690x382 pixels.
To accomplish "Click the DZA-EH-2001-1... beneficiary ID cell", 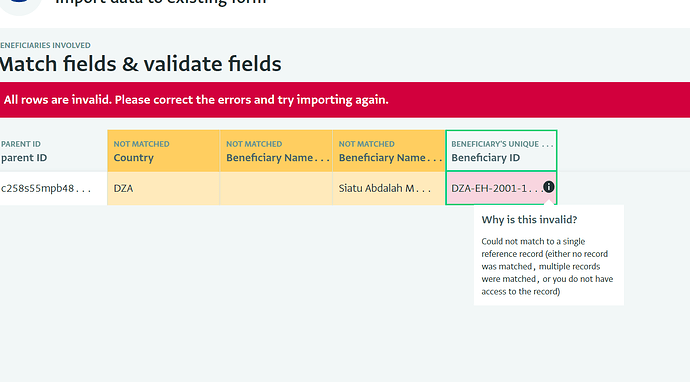I will 501,188.
